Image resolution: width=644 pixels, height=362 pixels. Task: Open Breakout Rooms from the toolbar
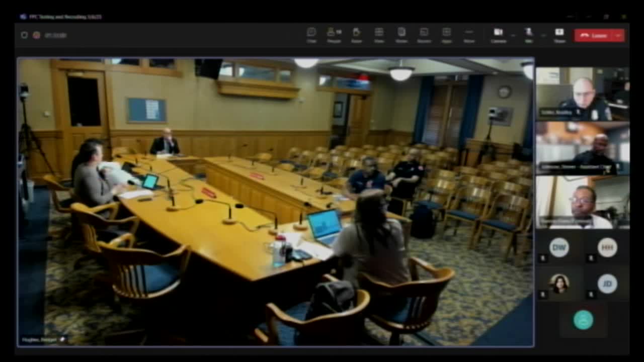pos(424,35)
